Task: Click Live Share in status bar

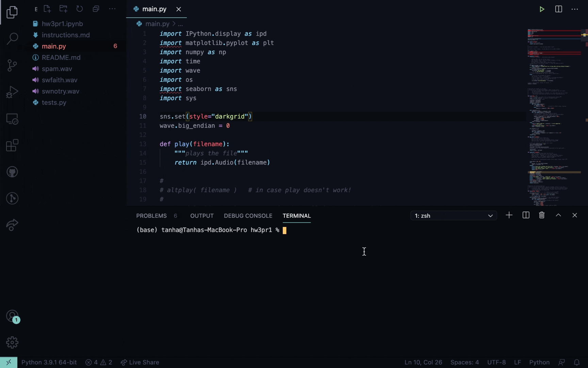Action: (140, 362)
